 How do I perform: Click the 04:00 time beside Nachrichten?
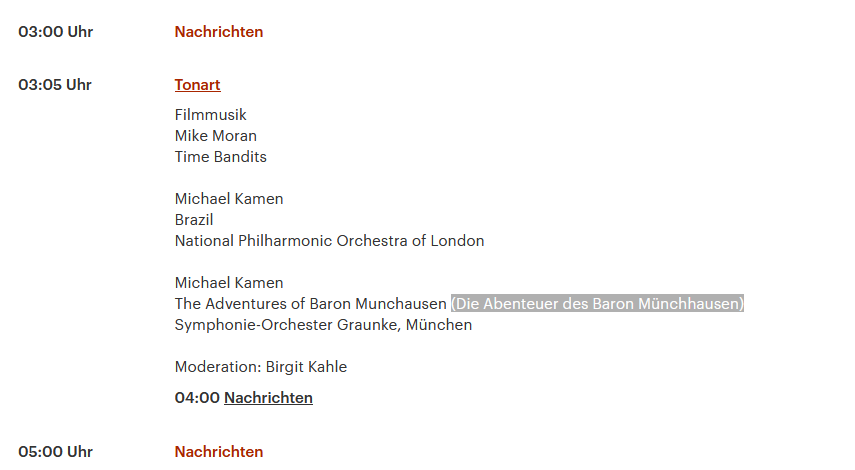(x=197, y=397)
